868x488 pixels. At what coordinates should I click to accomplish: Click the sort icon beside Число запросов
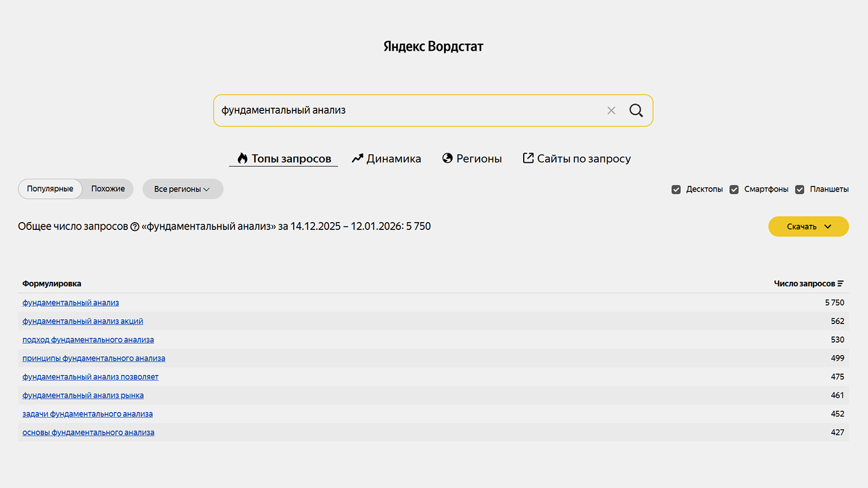(x=840, y=283)
